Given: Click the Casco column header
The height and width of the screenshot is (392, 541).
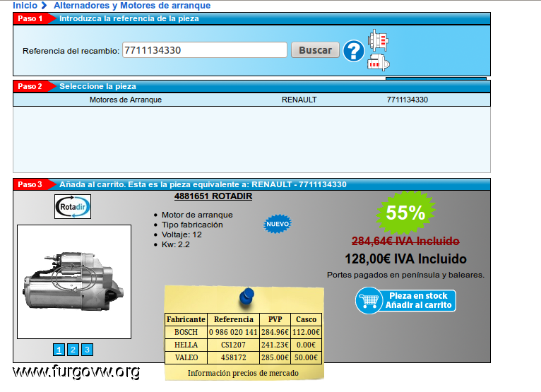Looking at the screenshot, I should coord(306,319).
